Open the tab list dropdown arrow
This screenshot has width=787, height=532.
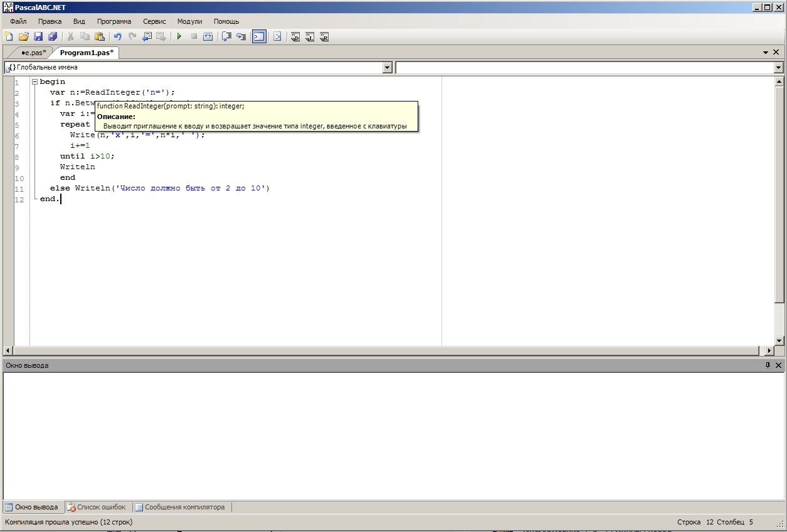[x=766, y=53]
